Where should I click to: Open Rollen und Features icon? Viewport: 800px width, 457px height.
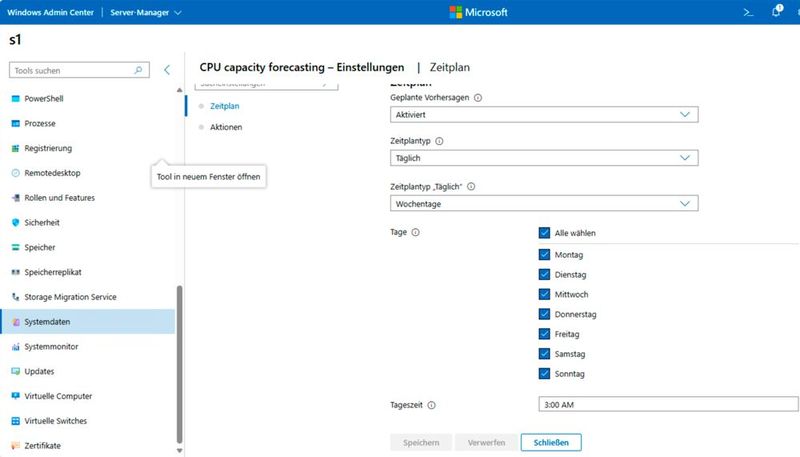[15, 198]
